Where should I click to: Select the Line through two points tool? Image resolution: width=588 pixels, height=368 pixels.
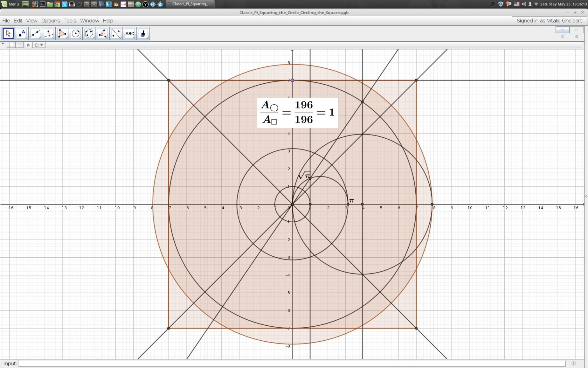click(35, 33)
